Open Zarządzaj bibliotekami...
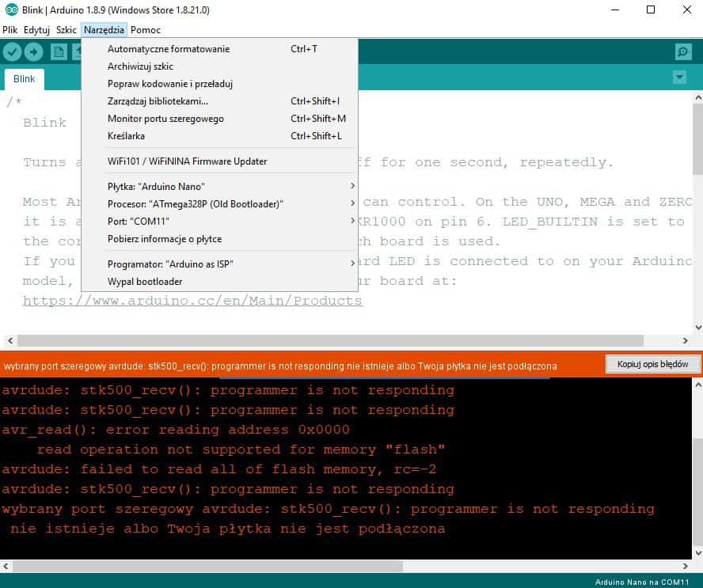This screenshot has width=703, height=588. tap(219, 101)
